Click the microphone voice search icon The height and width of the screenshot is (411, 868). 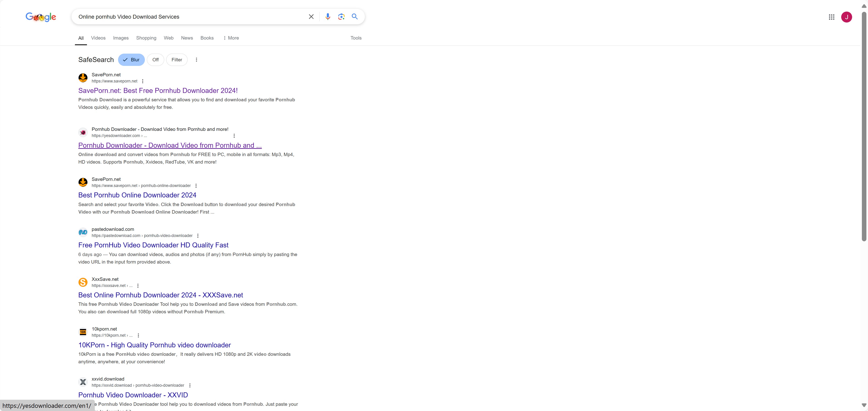coord(328,17)
